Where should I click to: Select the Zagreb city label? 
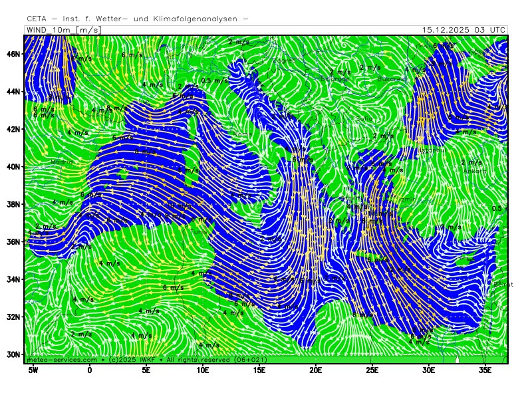point(285,61)
